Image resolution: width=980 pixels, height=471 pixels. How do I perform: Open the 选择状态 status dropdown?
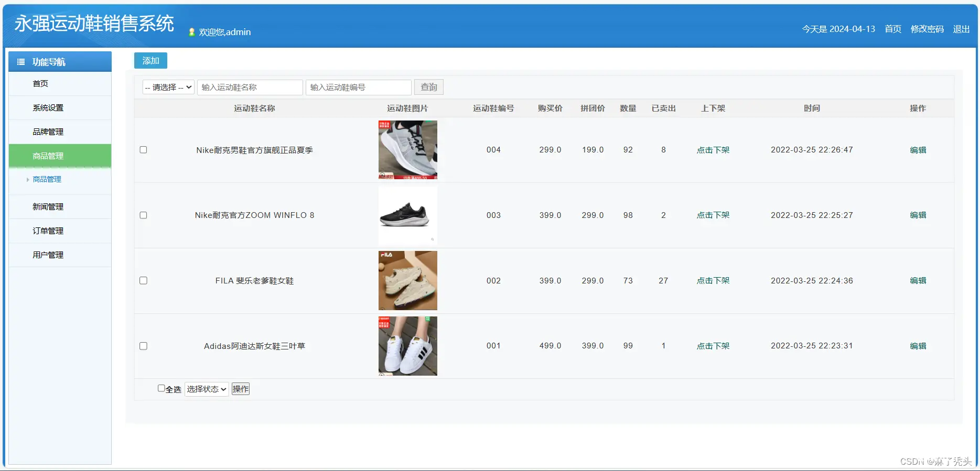(x=207, y=389)
